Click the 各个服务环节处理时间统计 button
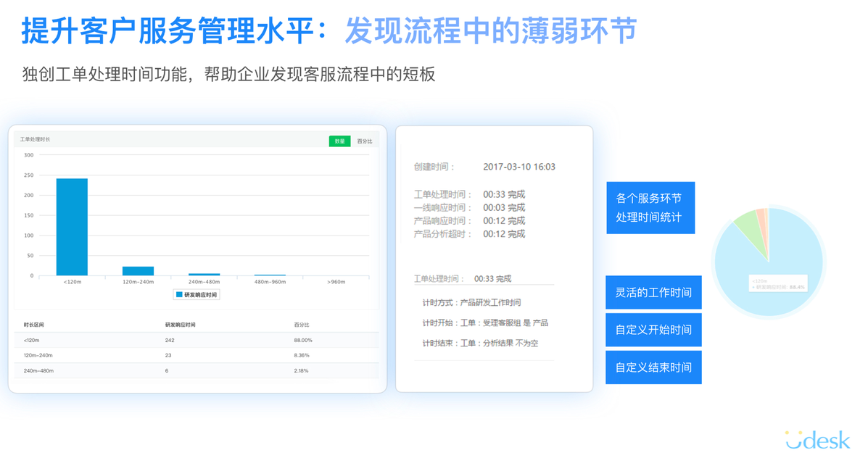Screen dimensions: 868x466 pos(650,208)
